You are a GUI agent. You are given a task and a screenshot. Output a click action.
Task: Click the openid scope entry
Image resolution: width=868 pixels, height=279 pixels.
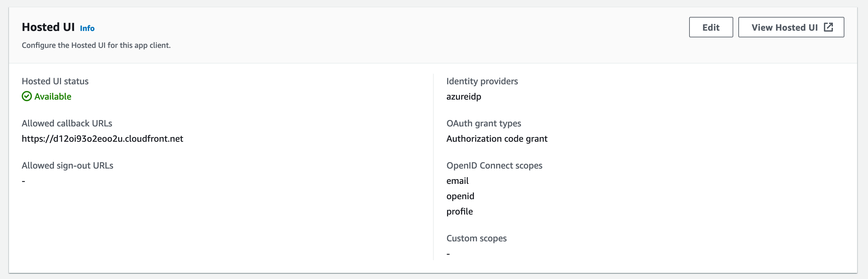(460, 196)
